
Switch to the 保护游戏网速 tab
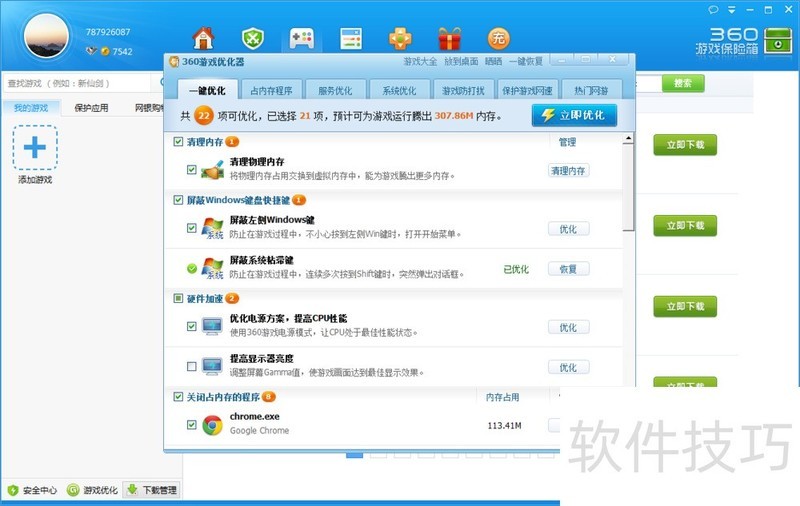pyautogui.click(x=528, y=90)
